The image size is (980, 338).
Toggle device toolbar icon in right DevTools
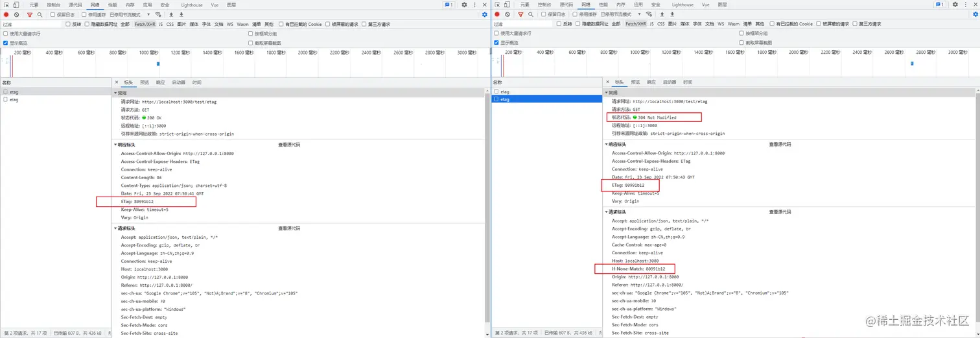point(507,5)
